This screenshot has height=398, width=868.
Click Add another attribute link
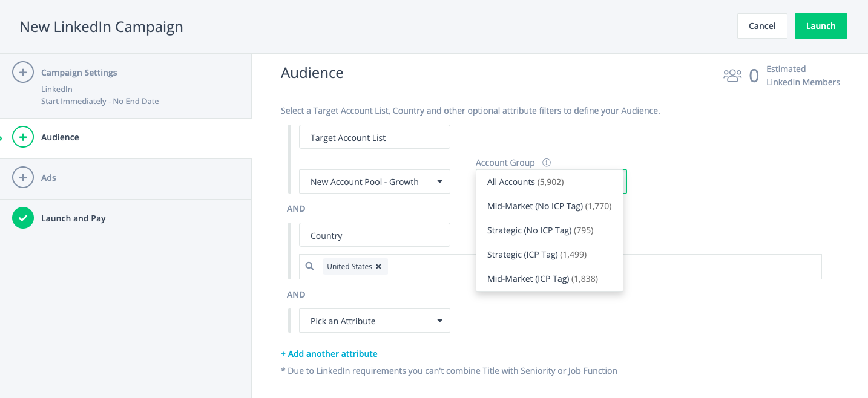pyautogui.click(x=329, y=354)
